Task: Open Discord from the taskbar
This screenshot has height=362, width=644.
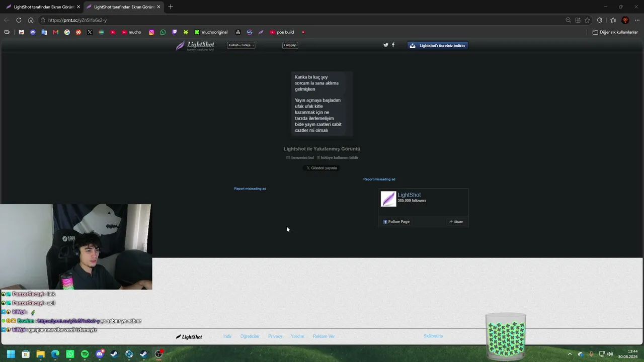Action: tap(100, 354)
